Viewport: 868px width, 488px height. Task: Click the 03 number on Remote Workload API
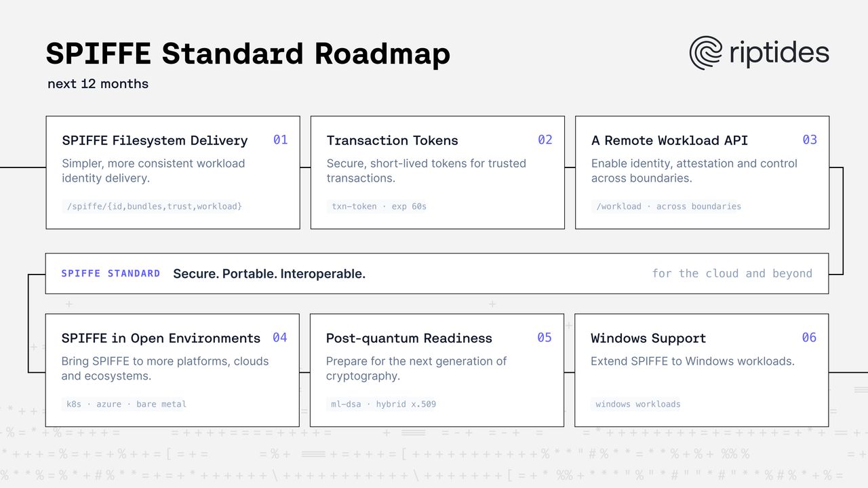point(810,140)
